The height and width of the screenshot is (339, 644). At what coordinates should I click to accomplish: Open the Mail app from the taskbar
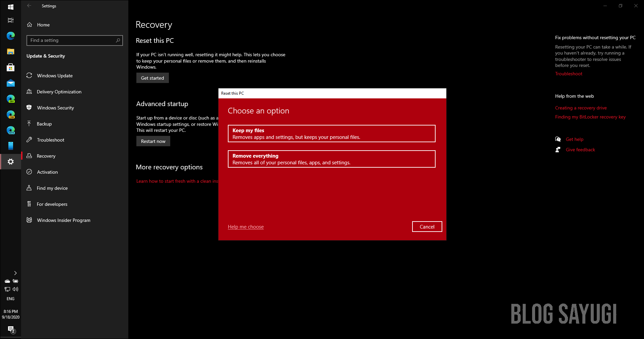click(10, 83)
